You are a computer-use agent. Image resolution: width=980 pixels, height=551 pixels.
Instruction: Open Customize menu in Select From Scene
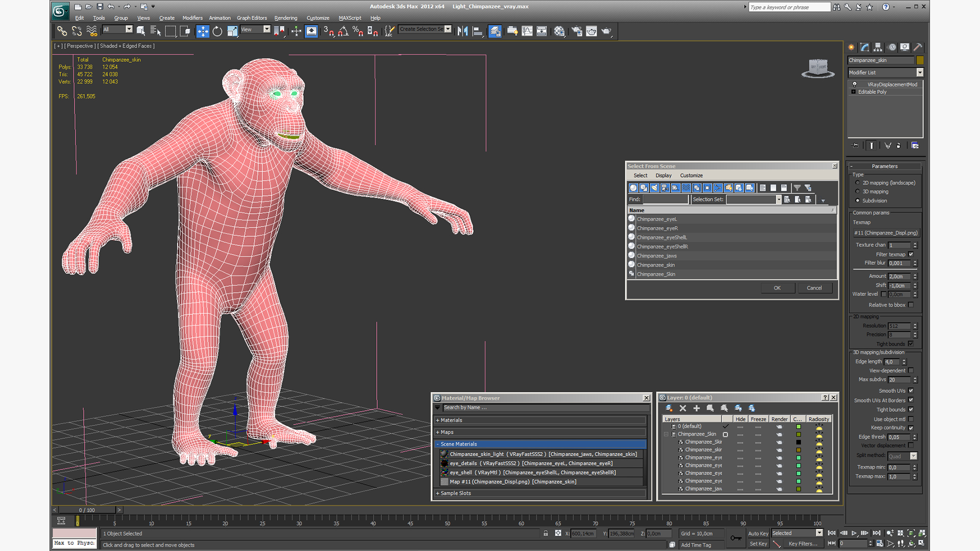(x=691, y=176)
